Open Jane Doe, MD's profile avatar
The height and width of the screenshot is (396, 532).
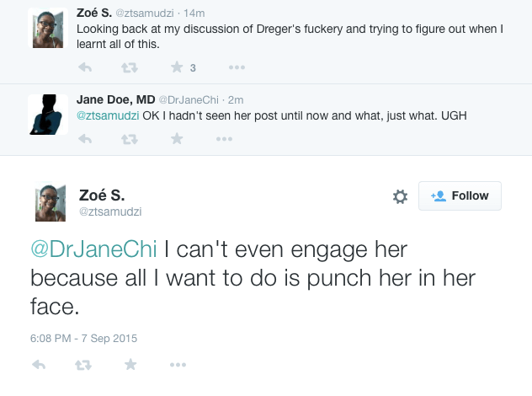48,114
